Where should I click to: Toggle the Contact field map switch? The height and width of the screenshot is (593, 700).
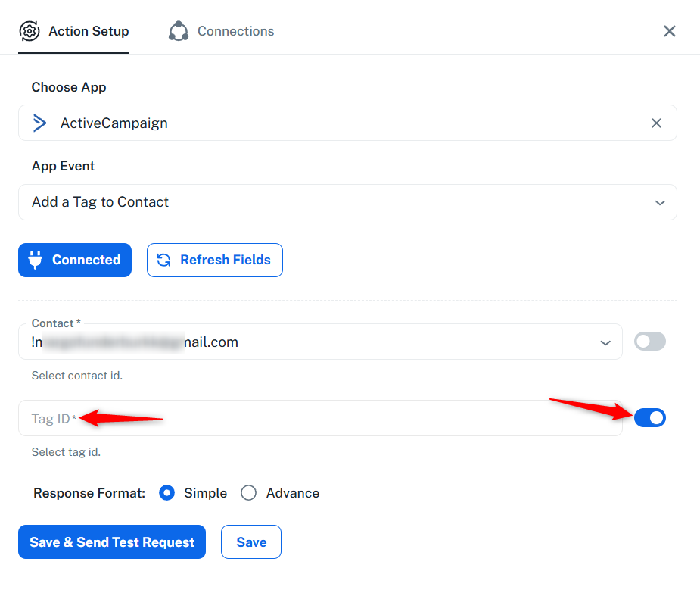(x=649, y=342)
